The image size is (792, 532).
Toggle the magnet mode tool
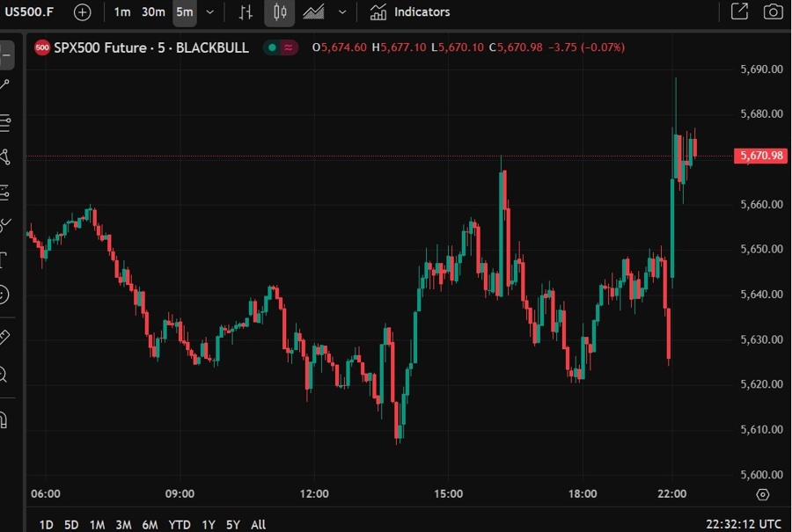click(4, 419)
